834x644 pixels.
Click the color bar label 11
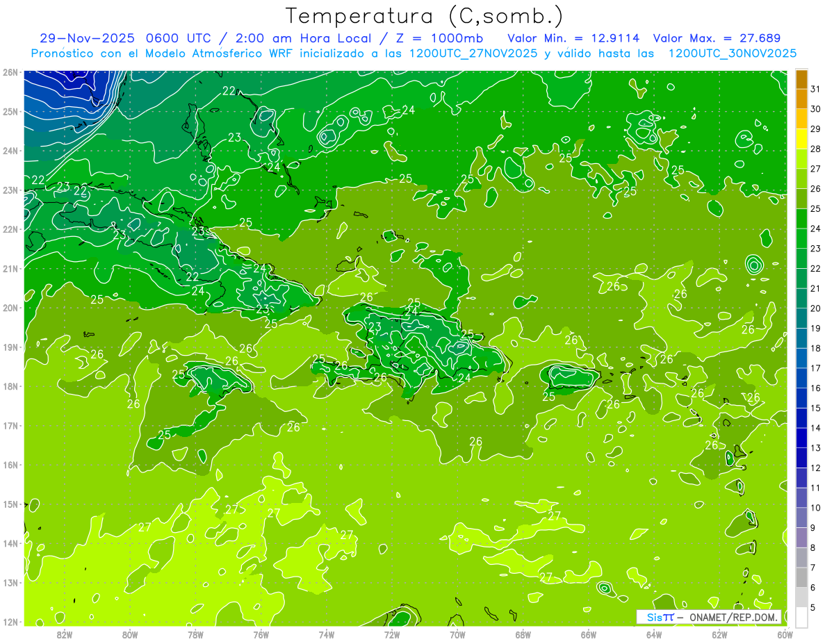pyautogui.click(x=815, y=488)
